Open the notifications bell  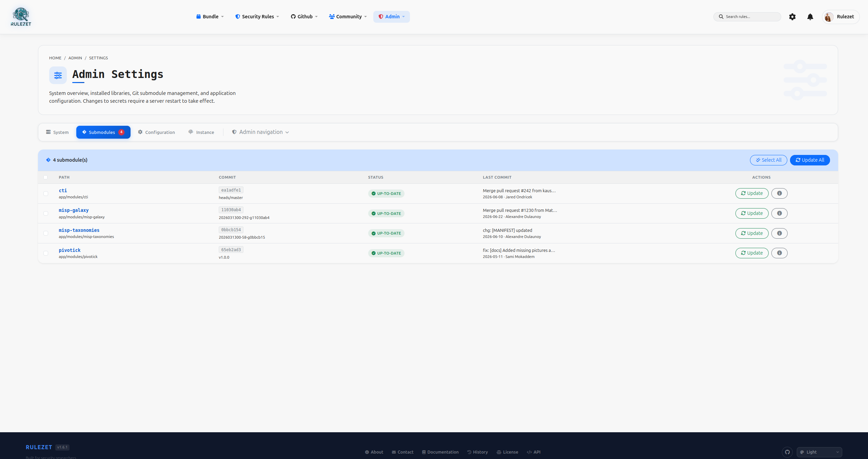pyautogui.click(x=810, y=17)
